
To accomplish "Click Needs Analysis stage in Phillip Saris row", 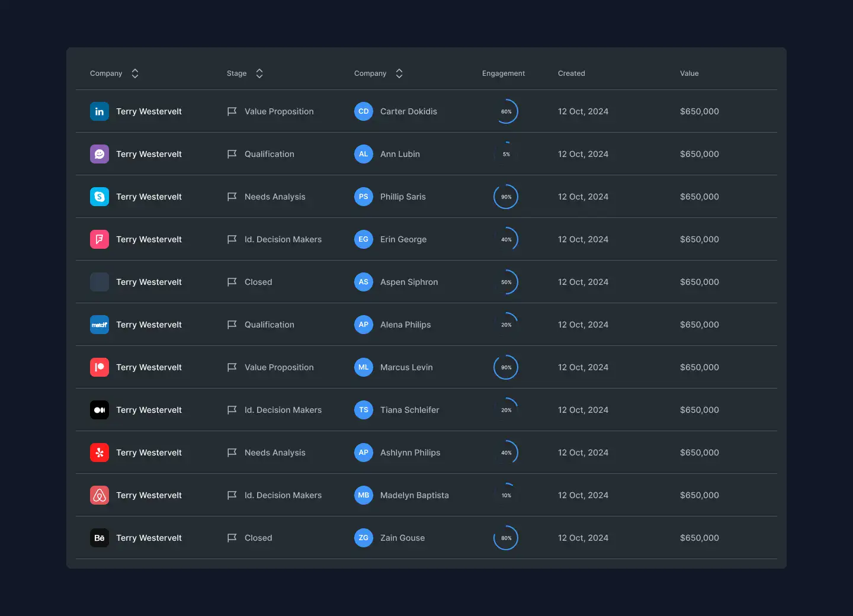I will click(x=275, y=197).
